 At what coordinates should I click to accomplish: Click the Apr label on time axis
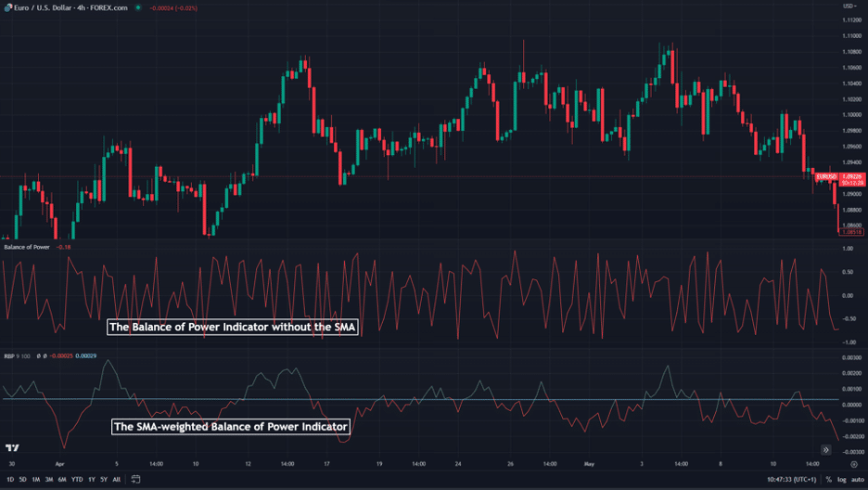pos(59,464)
